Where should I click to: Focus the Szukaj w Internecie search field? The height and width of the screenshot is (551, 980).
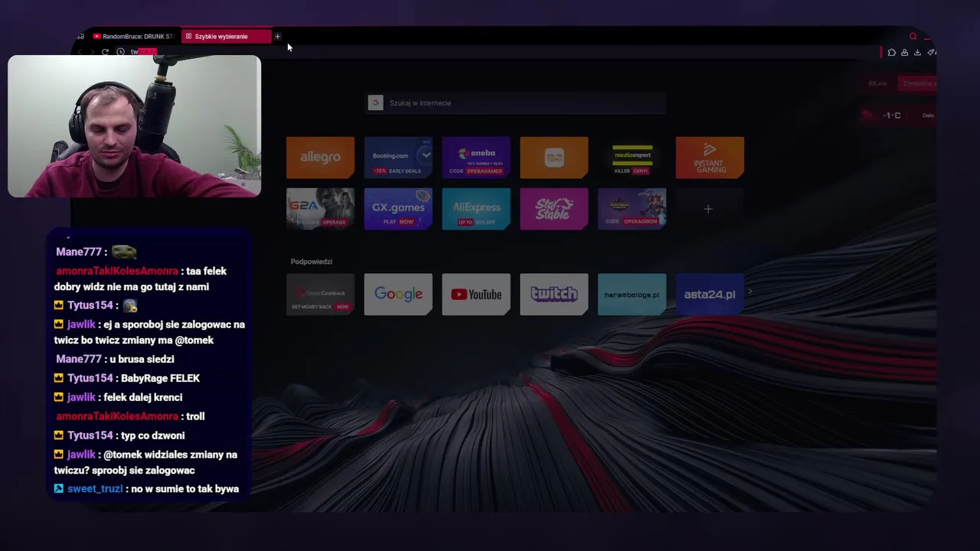(x=515, y=103)
